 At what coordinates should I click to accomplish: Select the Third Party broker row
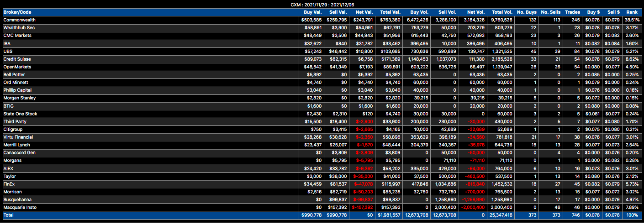coord(322,121)
